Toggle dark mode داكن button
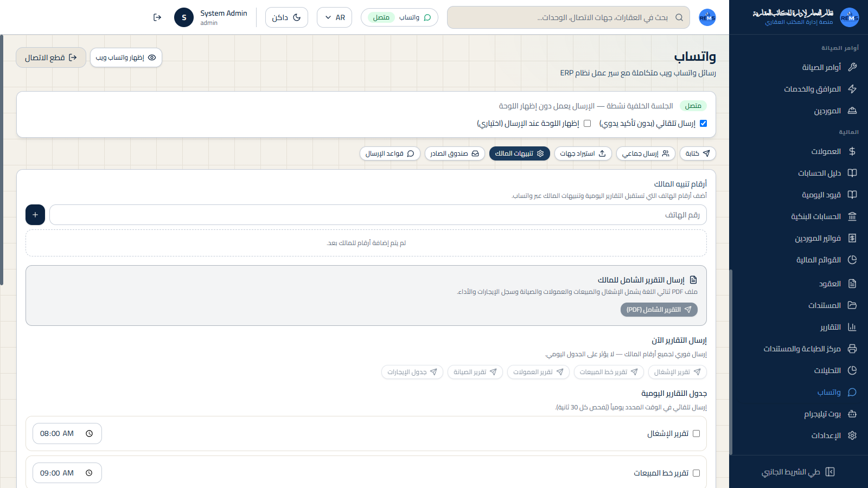 coord(286,17)
